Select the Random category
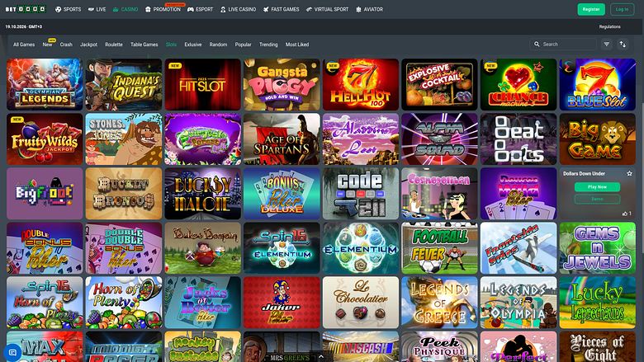644x362 pixels. point(218,45)
